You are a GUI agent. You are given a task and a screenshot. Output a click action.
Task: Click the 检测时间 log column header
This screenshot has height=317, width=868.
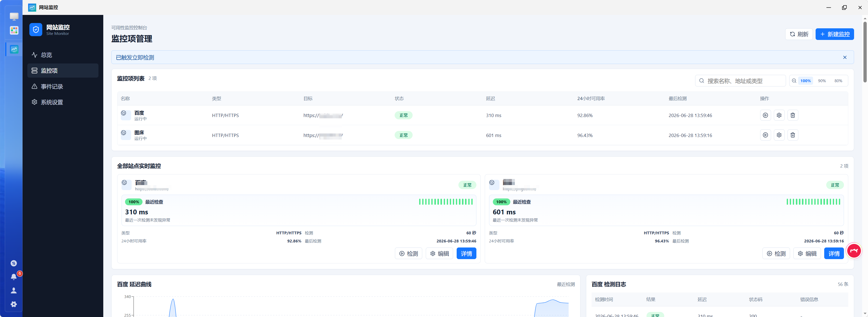coord(604,300)
